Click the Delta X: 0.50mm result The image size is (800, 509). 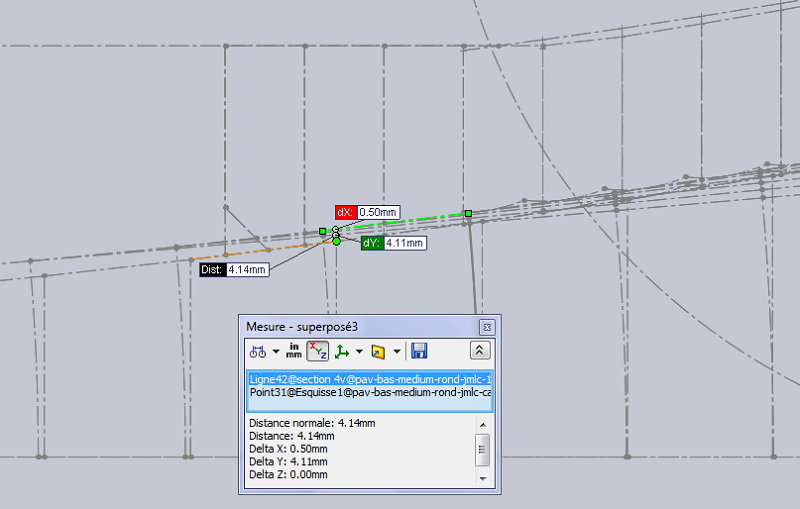288,449
